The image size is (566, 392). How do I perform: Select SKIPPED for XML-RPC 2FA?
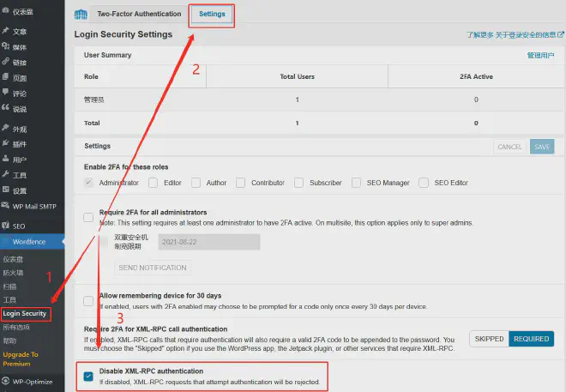coord(489,339)
